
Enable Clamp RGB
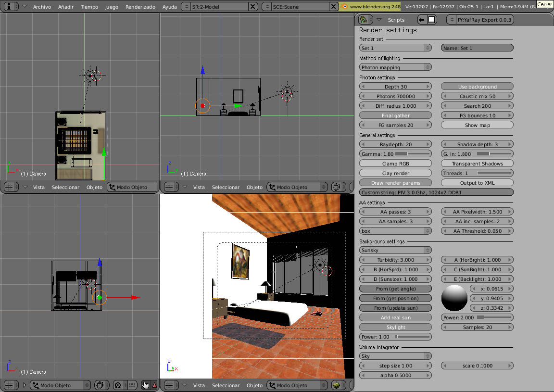click(x=395, y=164)
